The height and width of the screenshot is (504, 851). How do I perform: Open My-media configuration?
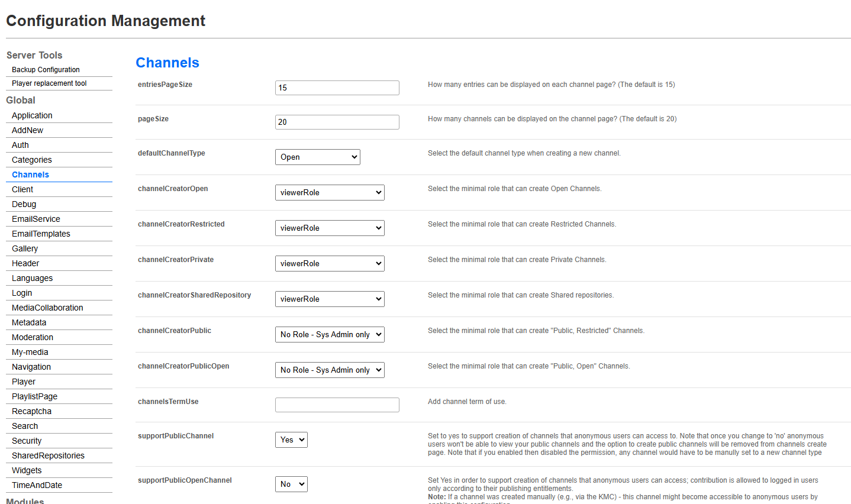pos(30,352)
